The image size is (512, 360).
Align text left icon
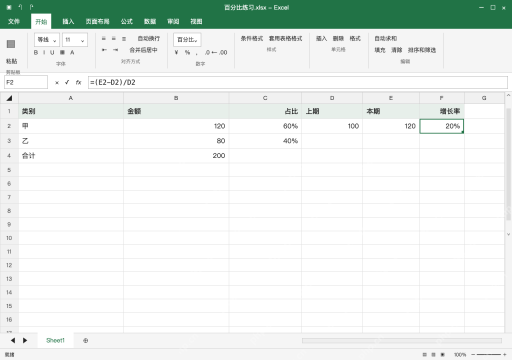tap(104, 39)
